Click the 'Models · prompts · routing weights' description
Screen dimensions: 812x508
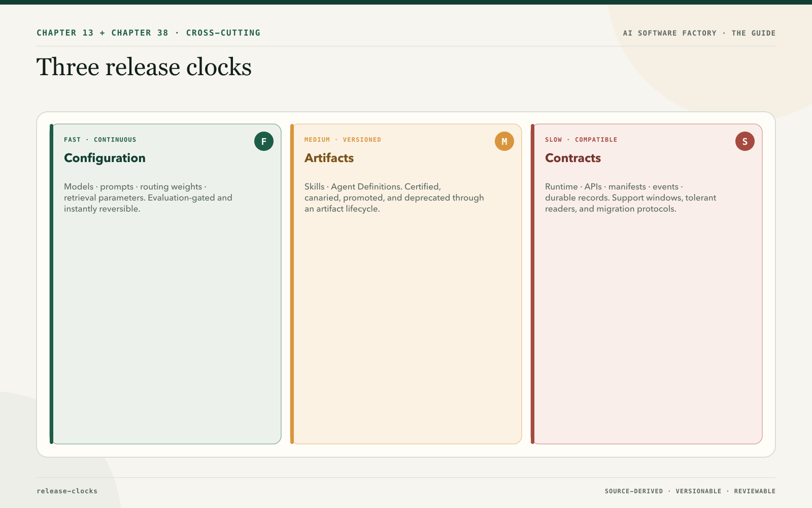click(x=148, y=198)
